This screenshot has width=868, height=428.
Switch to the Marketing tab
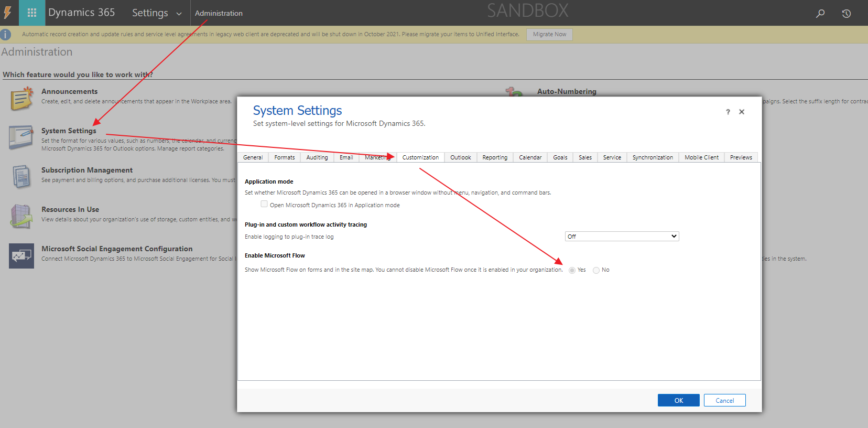pyautogui.click(x=378, y=157)
